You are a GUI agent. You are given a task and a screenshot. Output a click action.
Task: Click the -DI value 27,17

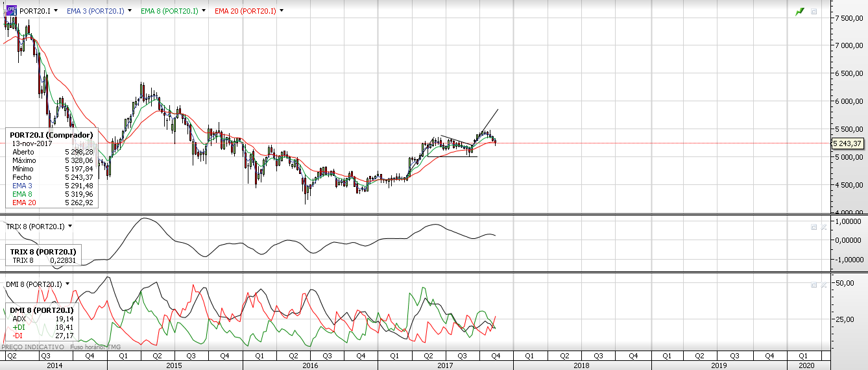click(65, 336)
